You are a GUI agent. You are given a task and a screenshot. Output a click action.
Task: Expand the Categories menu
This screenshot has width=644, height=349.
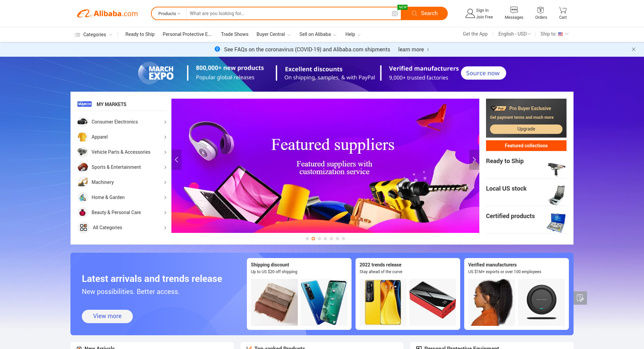(x=93, y=35)
